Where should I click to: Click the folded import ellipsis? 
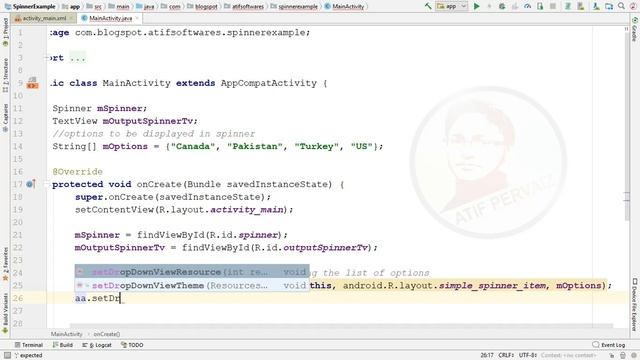click(78, 58)
